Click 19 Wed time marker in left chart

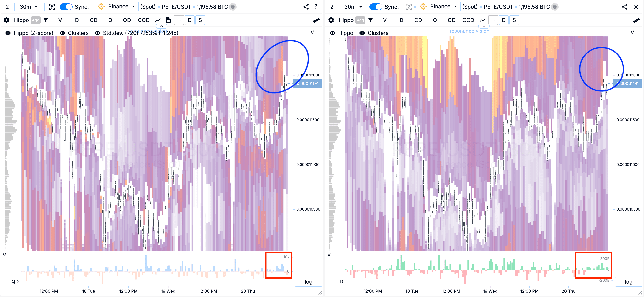coord(168,291)
